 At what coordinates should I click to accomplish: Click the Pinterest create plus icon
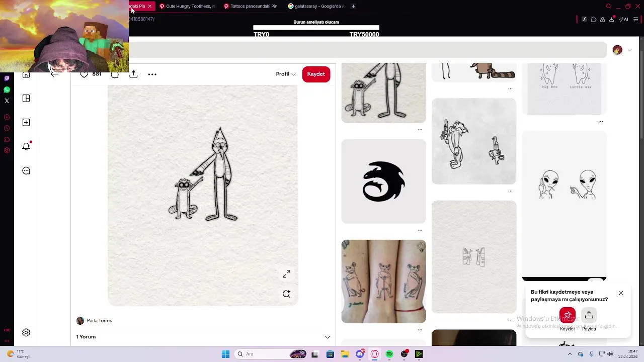[x=26, y=122]
